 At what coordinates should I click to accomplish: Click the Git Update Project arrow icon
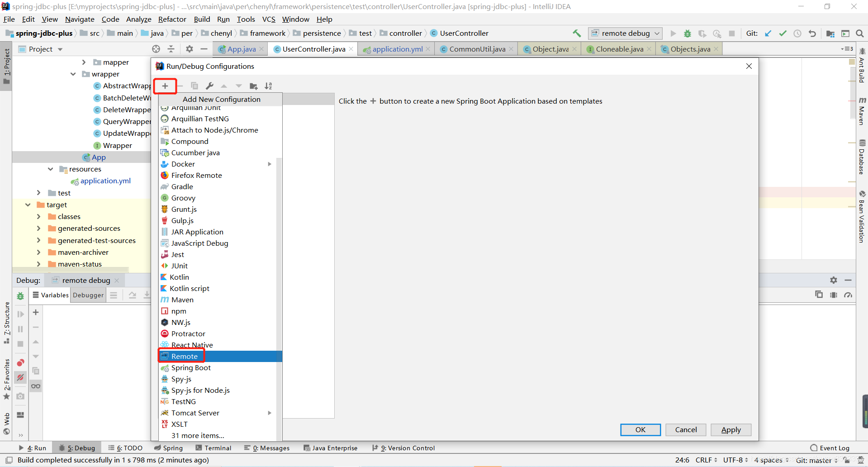click(768, 33)
